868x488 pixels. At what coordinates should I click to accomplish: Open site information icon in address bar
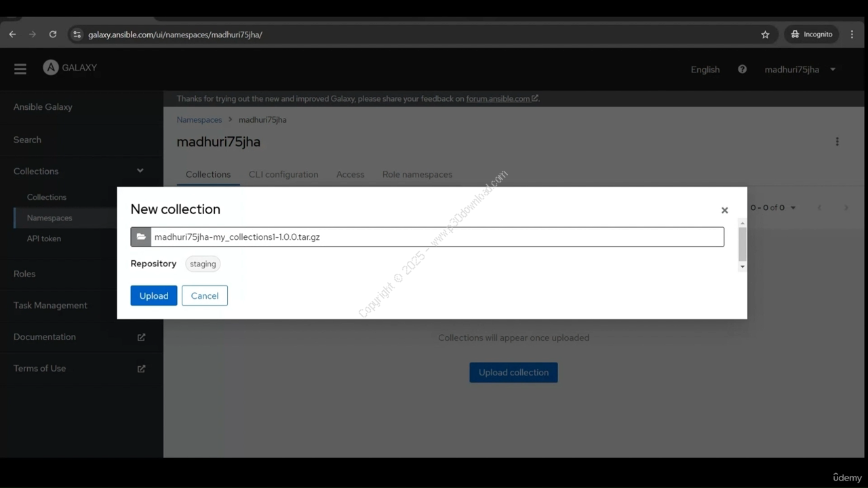[x=77, y=35]
